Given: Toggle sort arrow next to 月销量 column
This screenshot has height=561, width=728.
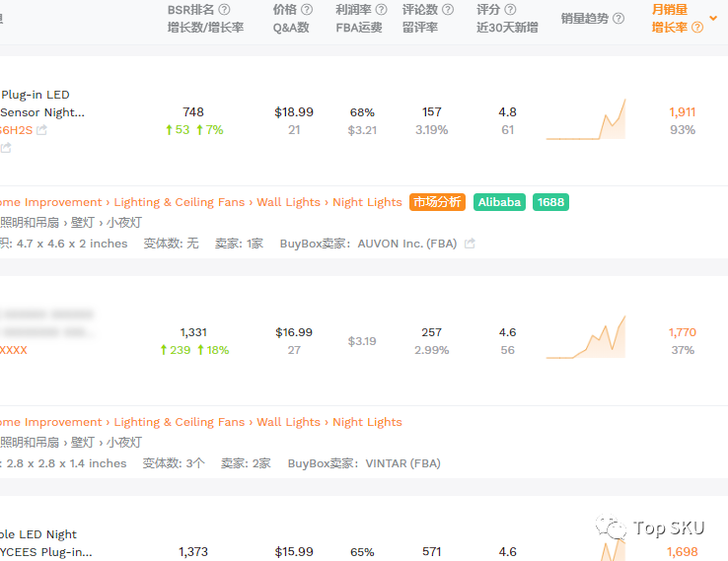Looking at the screenshot, I should pyautogui.click(x=713, y=18).
